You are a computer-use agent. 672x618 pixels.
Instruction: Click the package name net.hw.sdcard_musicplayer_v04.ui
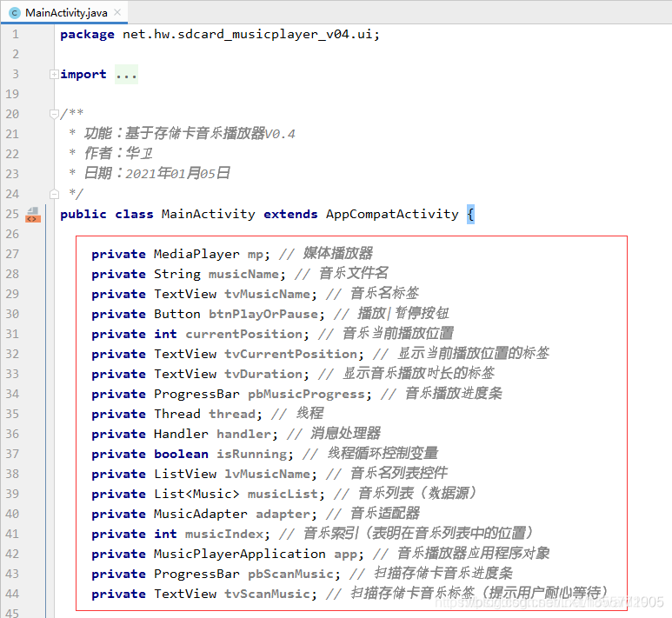pyautogui.click(x=247, y=34)
